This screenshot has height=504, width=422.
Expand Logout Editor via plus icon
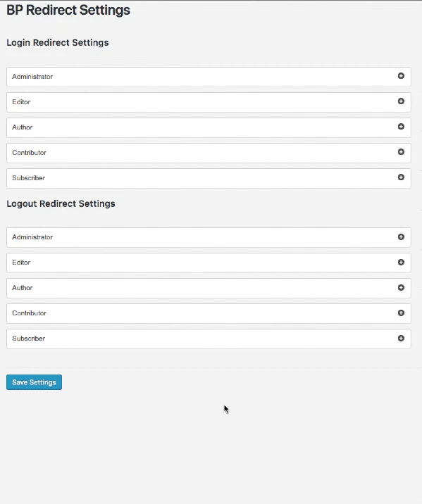pyautogui.click(x=401, y=263)
